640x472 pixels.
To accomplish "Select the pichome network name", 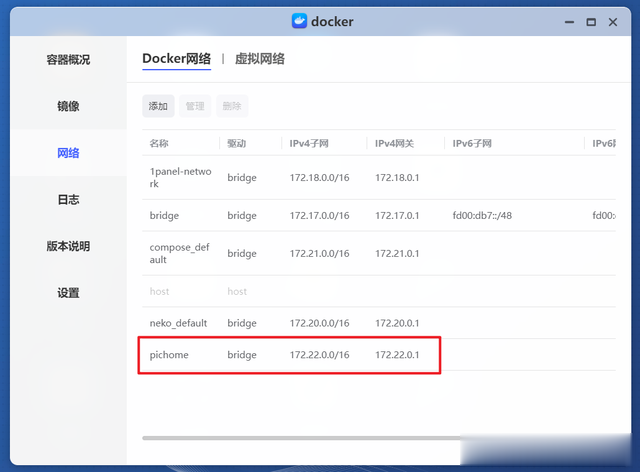I will point(169,355).
